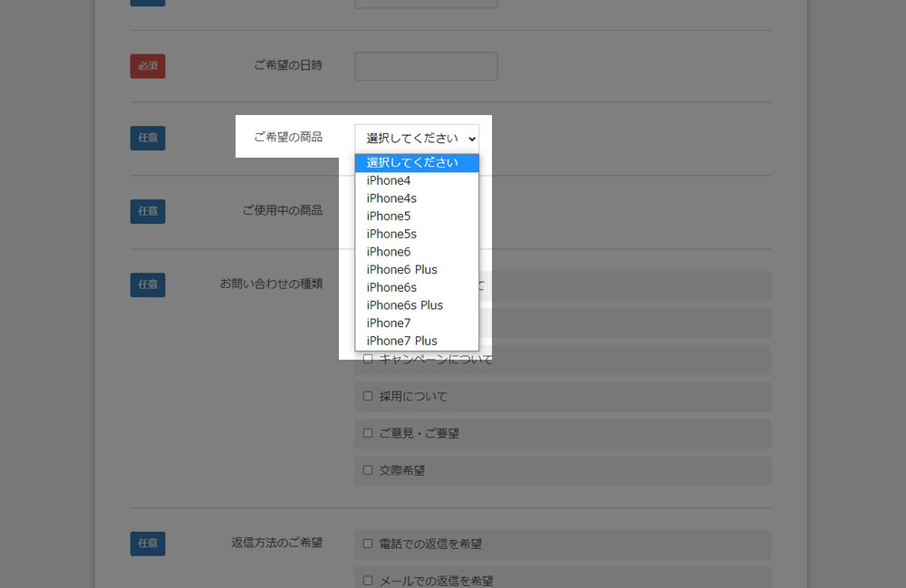Click the 任意 badge beside ご使用中の商品

coord(148,211)
